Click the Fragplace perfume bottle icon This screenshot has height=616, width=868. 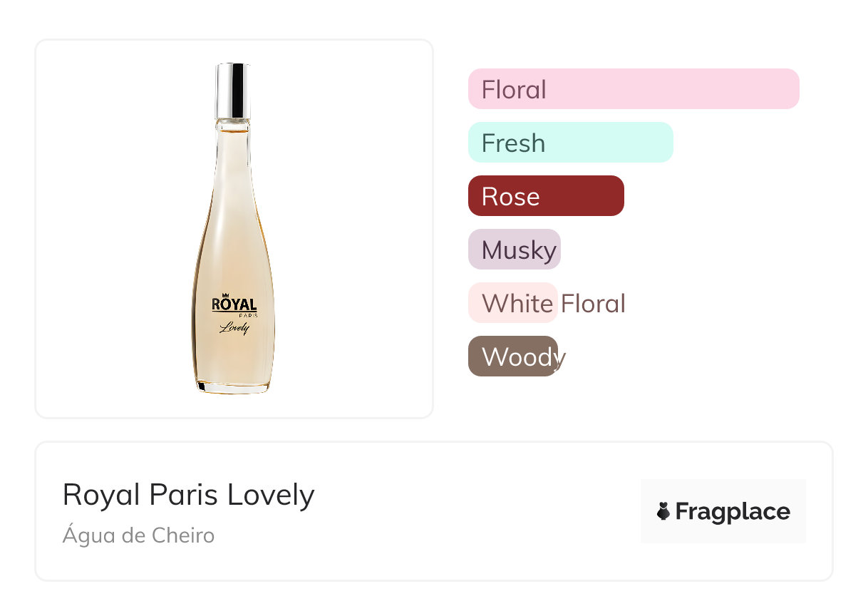[663, 511]
